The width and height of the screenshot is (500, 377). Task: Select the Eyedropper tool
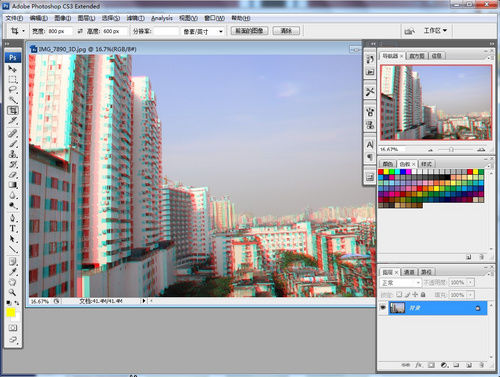13,272
